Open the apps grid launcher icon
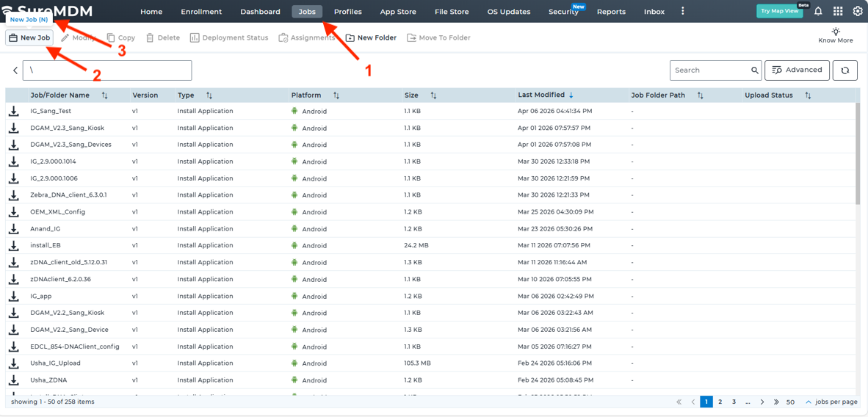Screen dimensions: 868x417 [x=838, y=12]
